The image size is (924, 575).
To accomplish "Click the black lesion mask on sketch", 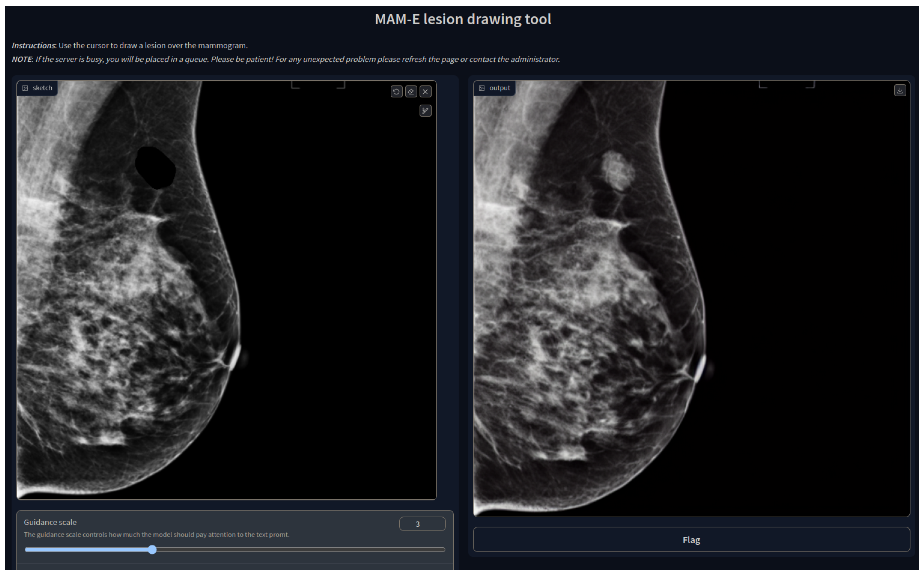I will click(x=155, y=168).
